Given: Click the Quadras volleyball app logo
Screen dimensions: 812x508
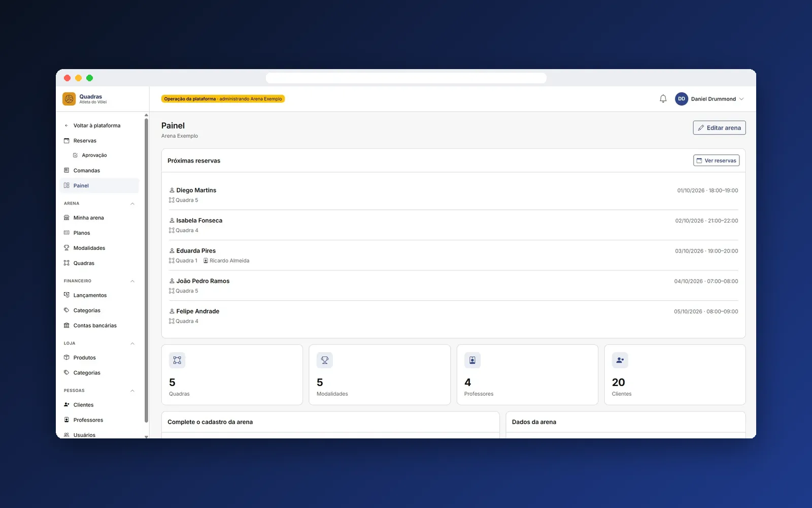Looking at the screenshot, I should point(69,99).
